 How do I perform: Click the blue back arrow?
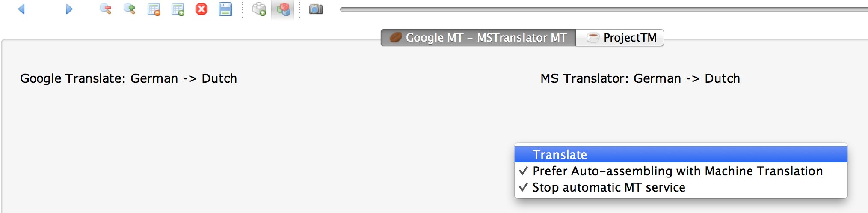pos(22,9)
